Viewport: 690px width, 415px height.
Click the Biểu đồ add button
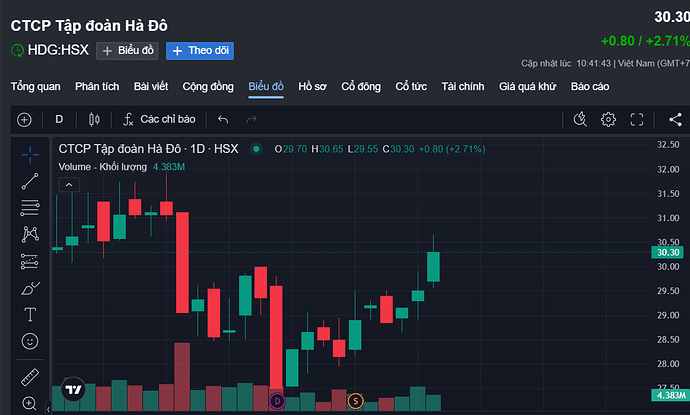point(127,50)
